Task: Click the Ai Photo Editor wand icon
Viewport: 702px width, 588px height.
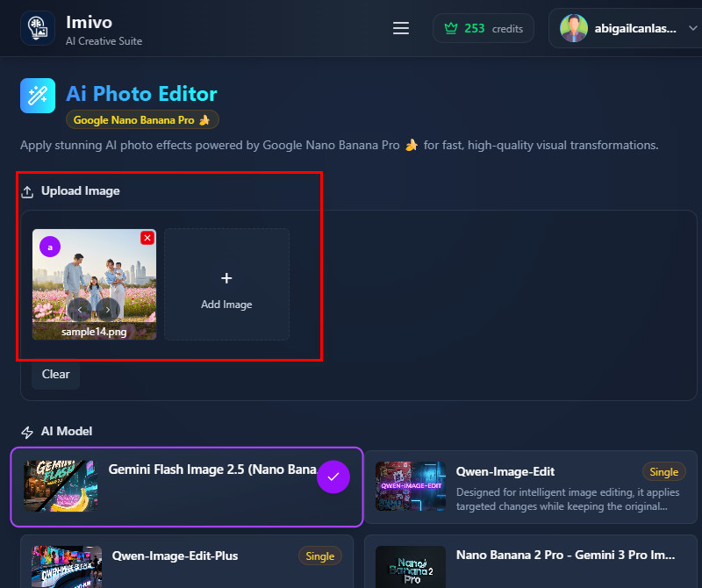Action: pos(38,96)
